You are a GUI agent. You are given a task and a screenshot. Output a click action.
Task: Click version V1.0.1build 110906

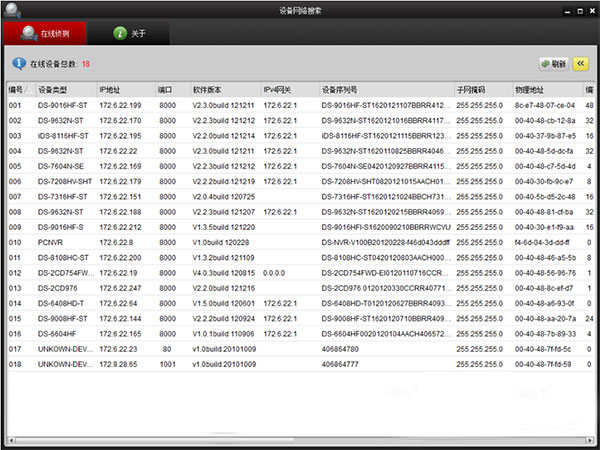tap(223, 334)
